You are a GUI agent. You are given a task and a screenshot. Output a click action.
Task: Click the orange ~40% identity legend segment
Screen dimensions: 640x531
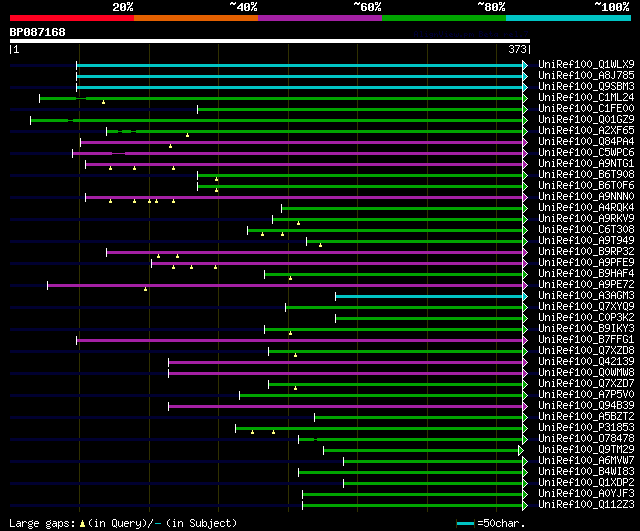(x=196, y=18)
